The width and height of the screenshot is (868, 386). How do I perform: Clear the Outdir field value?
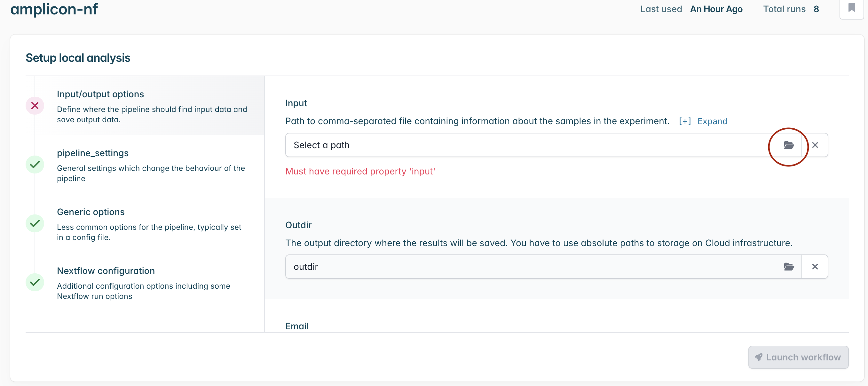[x=815, y=267]
